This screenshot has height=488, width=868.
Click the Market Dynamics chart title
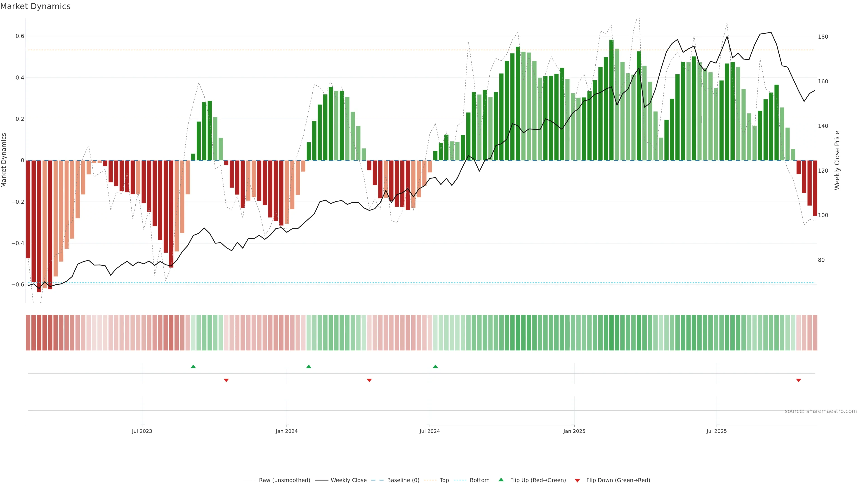(35, 6)
